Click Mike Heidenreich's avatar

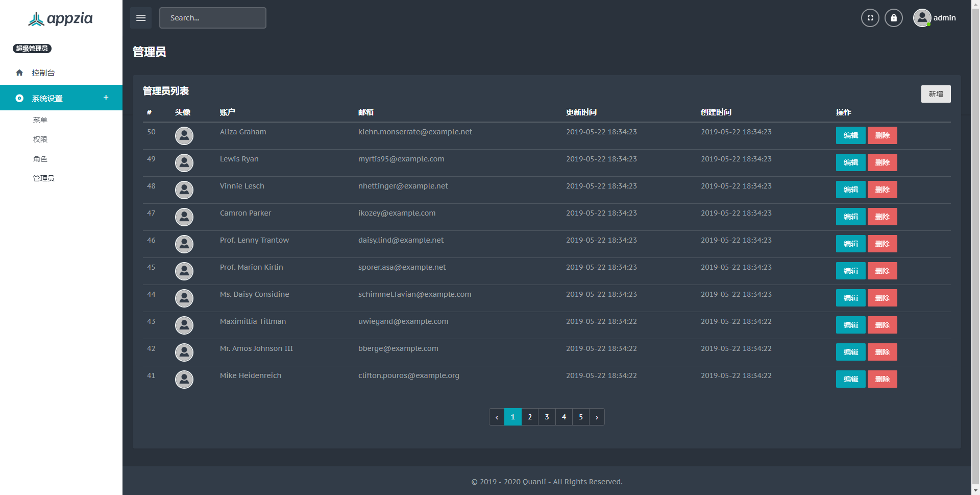[184, 380]
